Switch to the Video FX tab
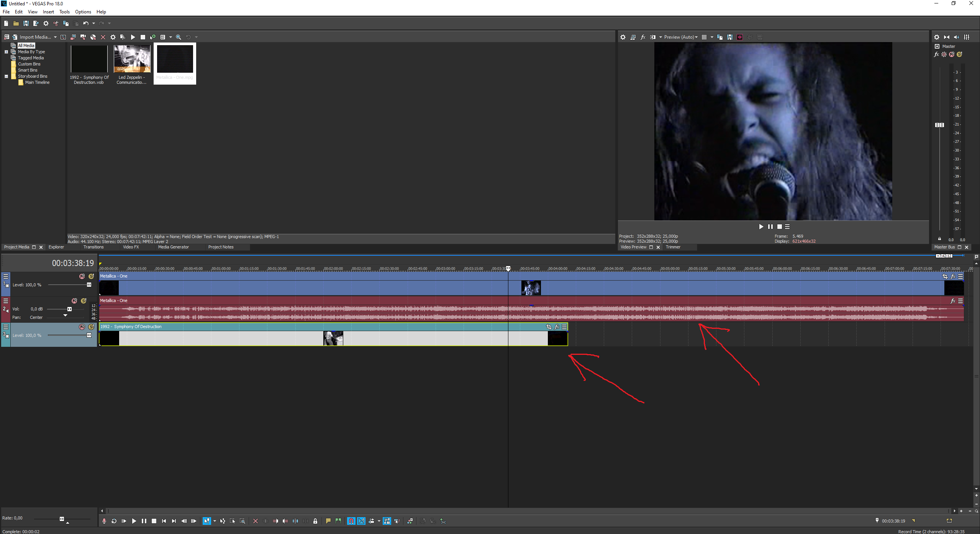 click(131, 247)
